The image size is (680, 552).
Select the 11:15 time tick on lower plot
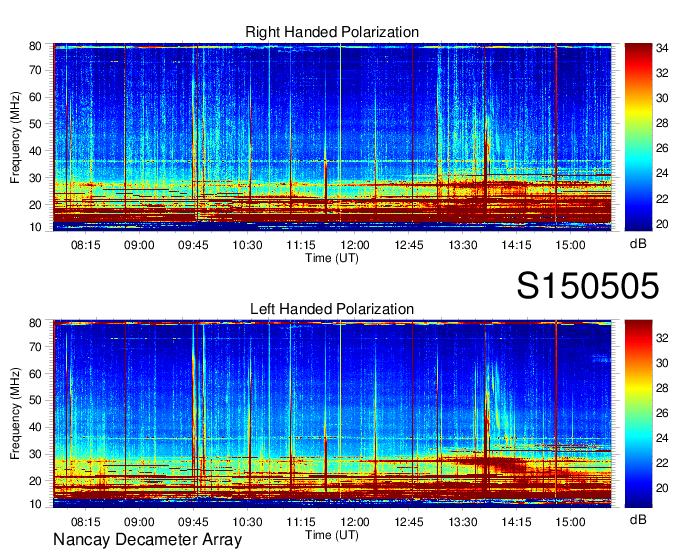(301, 522)
